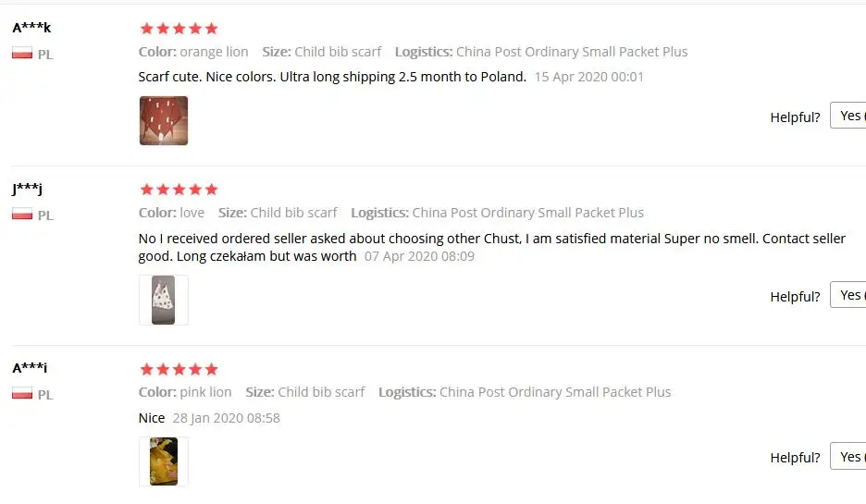Screen dimensions: 866x504
Task: Select reviewer name J***j
Action: click(28, 190)
